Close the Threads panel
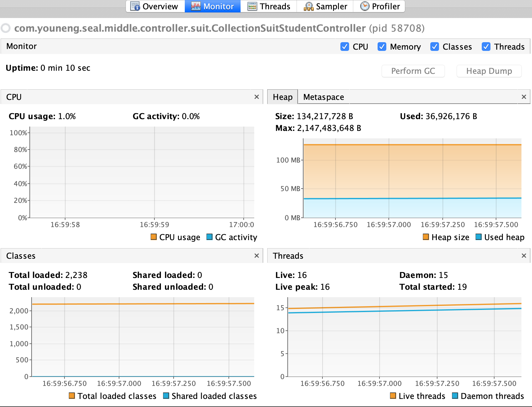This screenshot has width=532, height=407. [524, 256]
